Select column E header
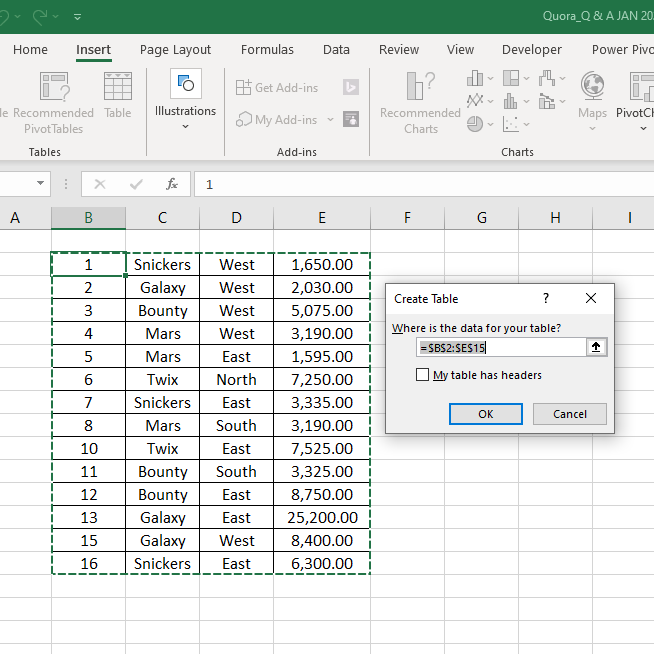 coord(322,218)
